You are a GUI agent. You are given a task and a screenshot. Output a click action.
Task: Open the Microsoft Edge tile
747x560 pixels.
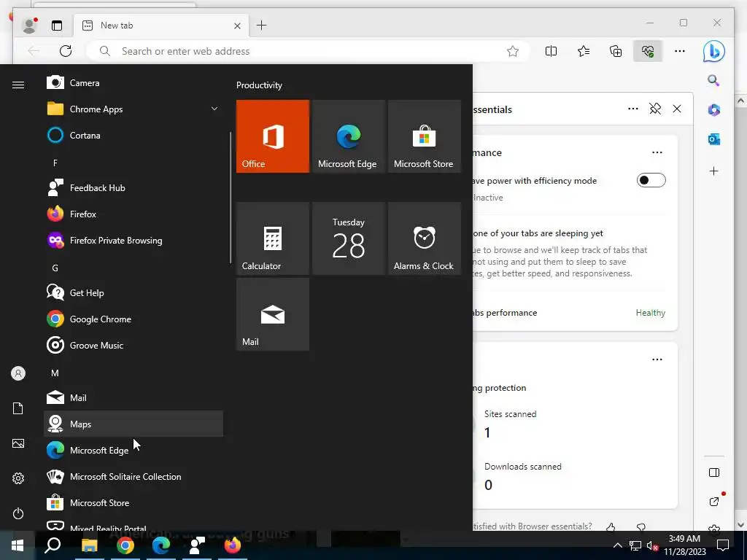coord(348,136)
